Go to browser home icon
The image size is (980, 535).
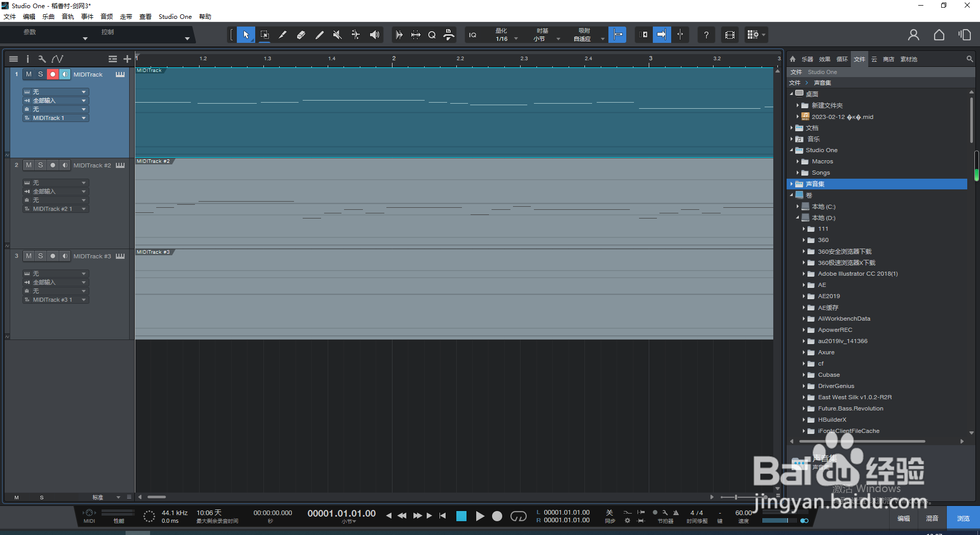coord(793,59)
